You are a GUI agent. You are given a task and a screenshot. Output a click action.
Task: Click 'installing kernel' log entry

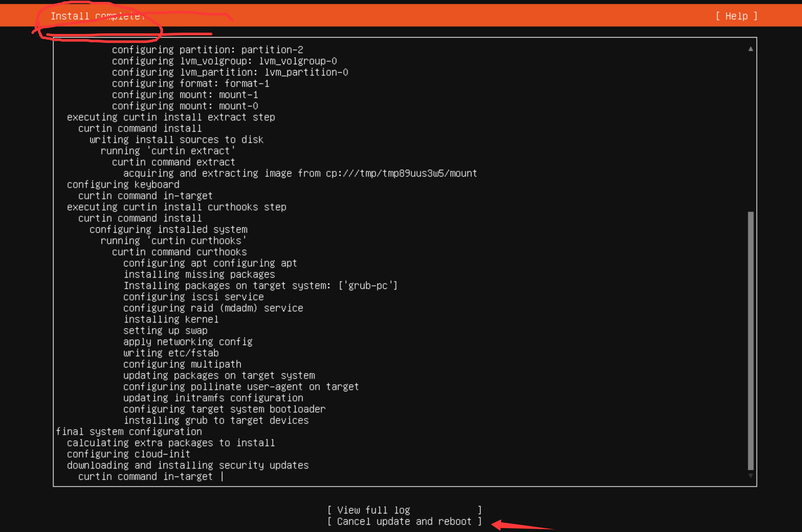pos(171,319)
